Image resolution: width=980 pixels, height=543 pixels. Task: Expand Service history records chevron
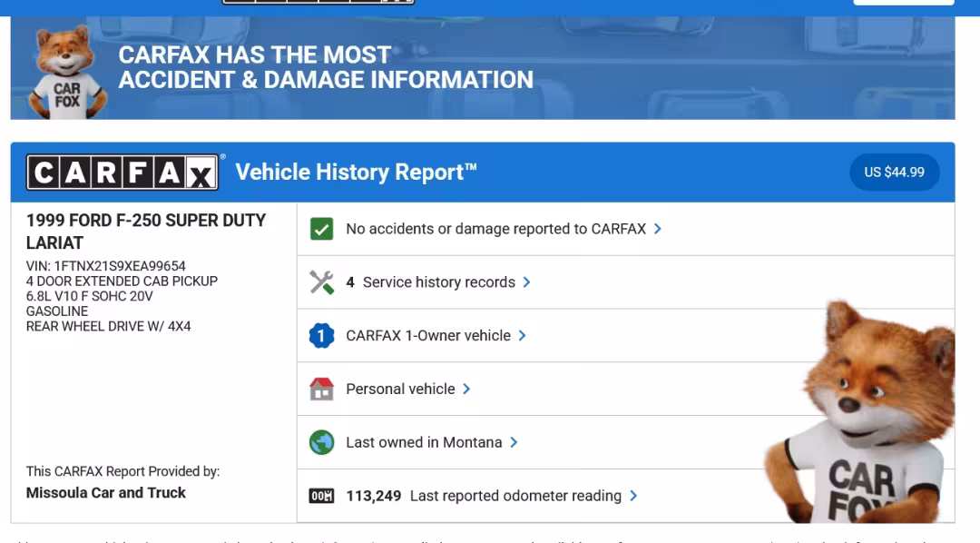pos(527,282)
